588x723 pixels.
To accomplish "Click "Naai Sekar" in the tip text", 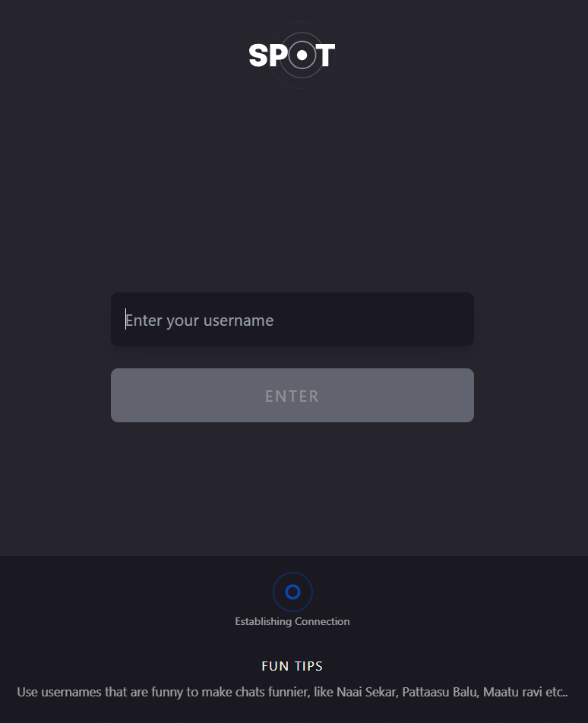I will coord(367,692).
